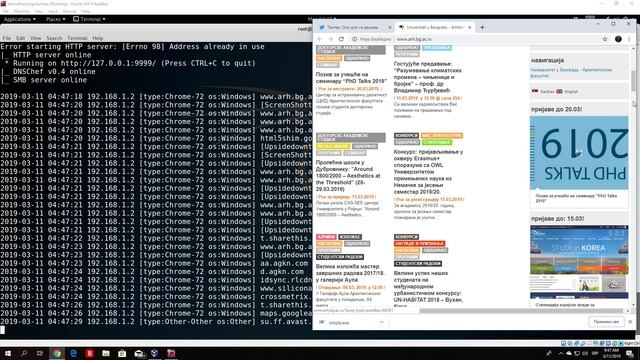This screenshot has height=360, width=640.
Task: Open File Explorer from the taskbar
Action: tap(106, 353)
